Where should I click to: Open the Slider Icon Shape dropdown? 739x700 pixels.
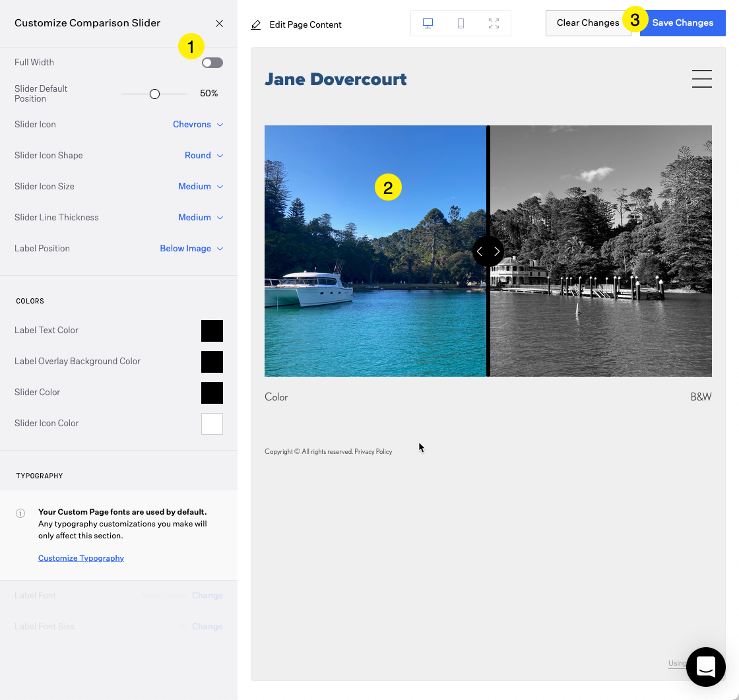tap(204, 155)
